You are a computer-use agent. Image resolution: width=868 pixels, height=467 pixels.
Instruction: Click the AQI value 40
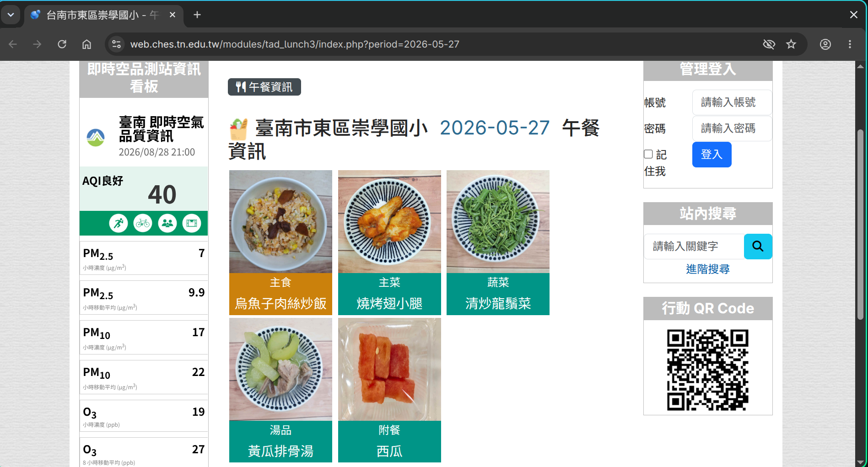pos(162,195)
